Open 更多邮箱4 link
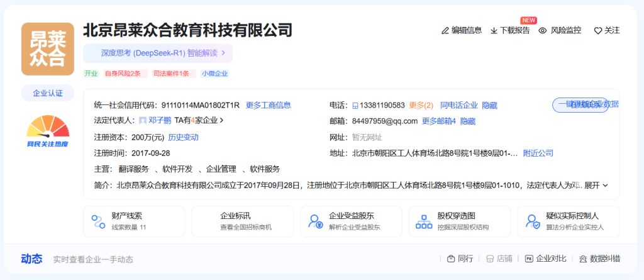This screenshot has height=280, width=644. 439,121
